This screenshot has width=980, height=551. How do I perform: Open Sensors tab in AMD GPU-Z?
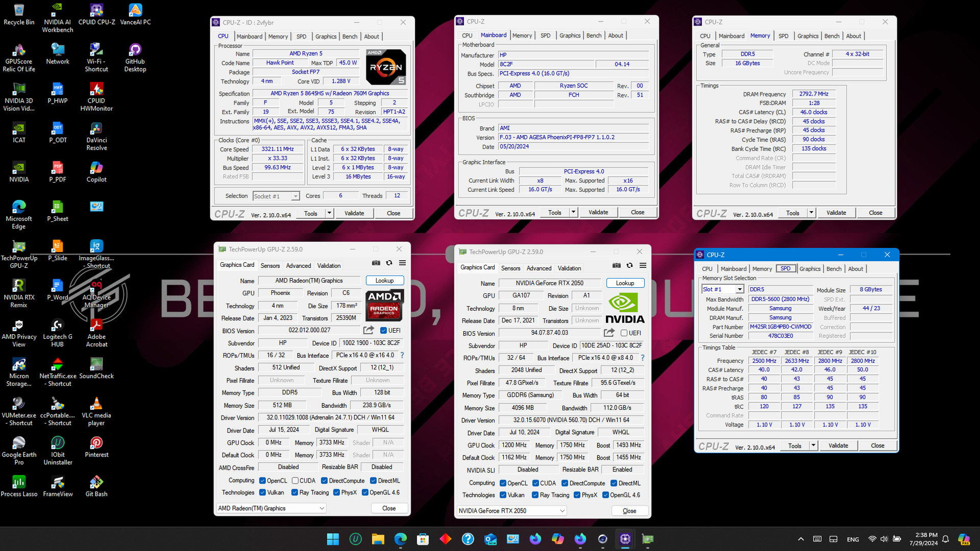[x=270, y=265]
